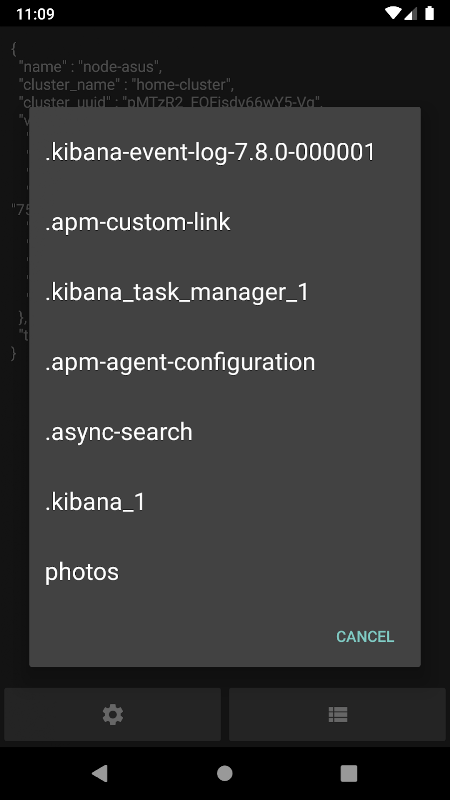
Task: Tap the battery status icon
Action: click(430, 13)
